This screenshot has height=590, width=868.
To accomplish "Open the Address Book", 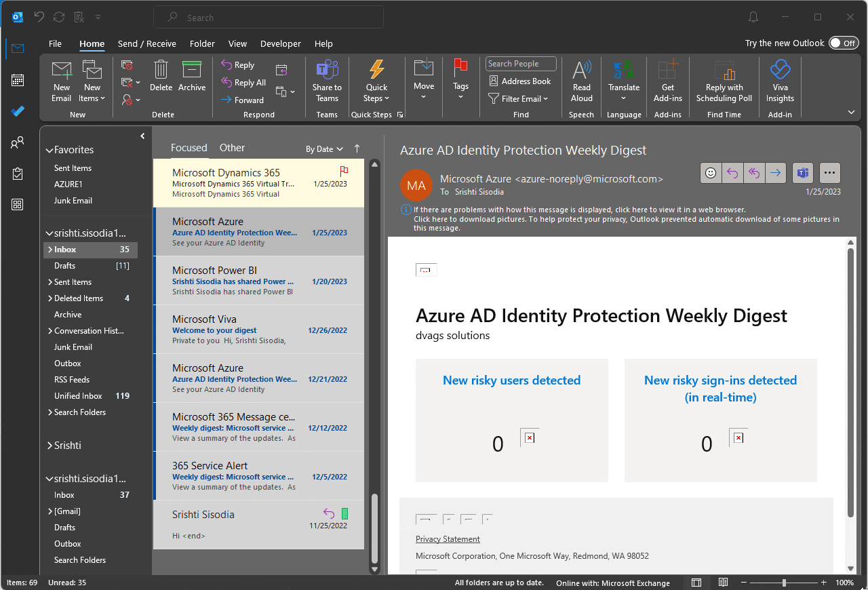I will tap(520, 81).
